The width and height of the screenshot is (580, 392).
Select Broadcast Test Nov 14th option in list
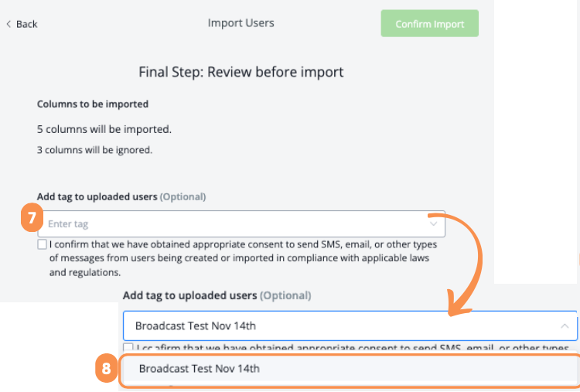pos(200,369)
